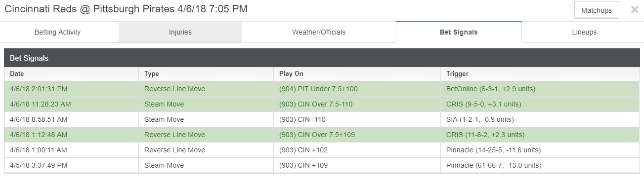The height and width of the screenshot is (178, 644).
Task: Select the 4/5/18 3:37:49 PM signal row
Action: click(x=322, y=165)
